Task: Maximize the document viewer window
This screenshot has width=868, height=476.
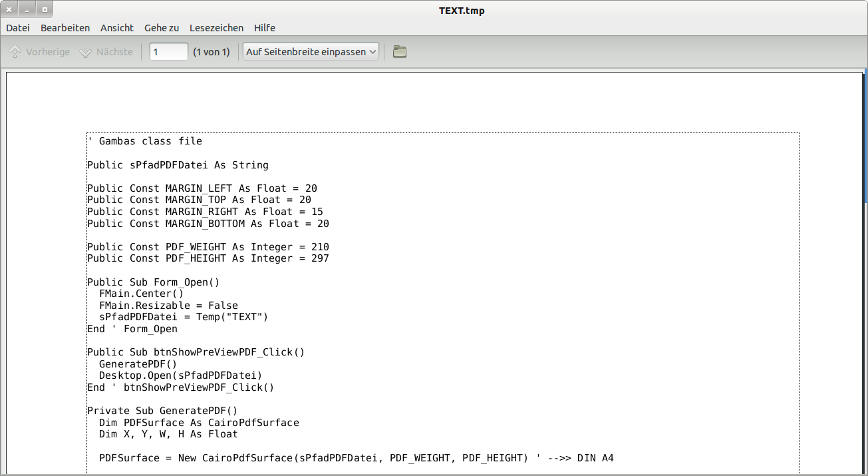Action: coord(45,10)
